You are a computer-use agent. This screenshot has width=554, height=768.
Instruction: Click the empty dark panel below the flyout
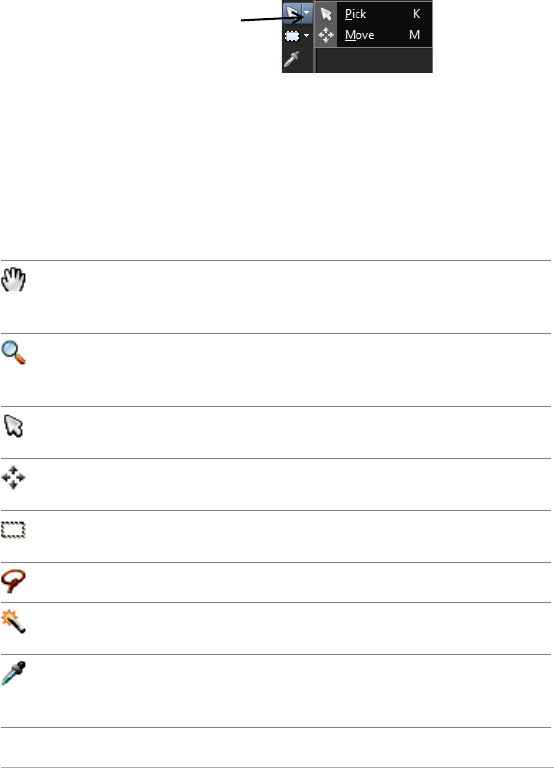(374, 61)
